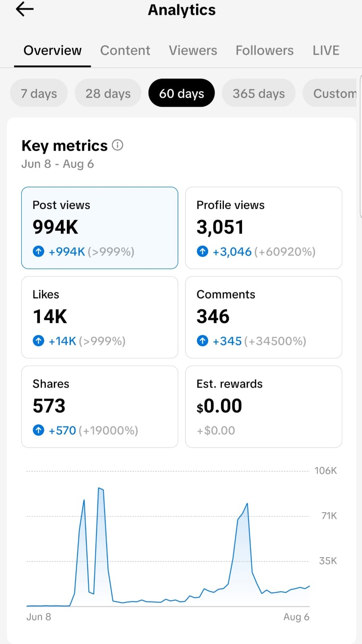Click the Comments increase arrow icon

pyautogui.click(x=202, y=341)
